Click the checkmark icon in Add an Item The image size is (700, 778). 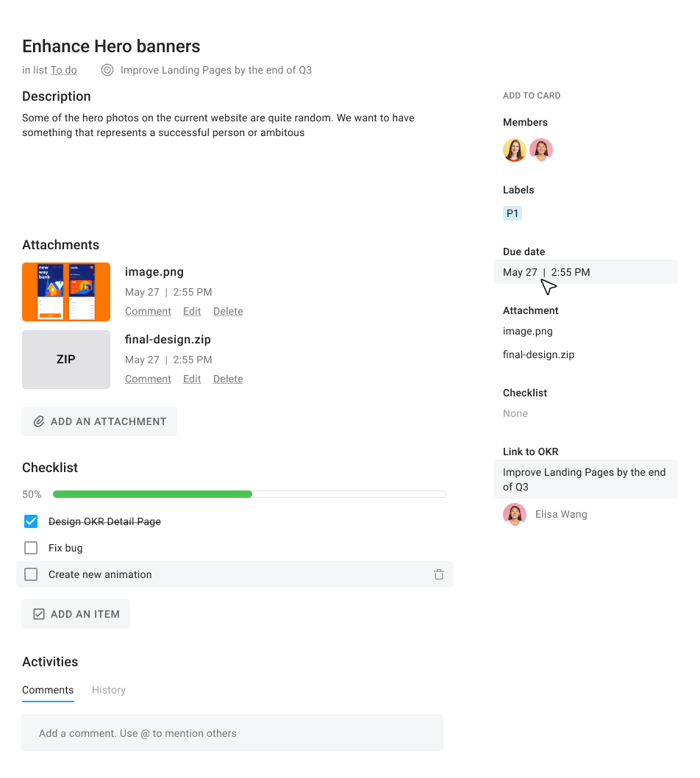[x=39, y=614]
